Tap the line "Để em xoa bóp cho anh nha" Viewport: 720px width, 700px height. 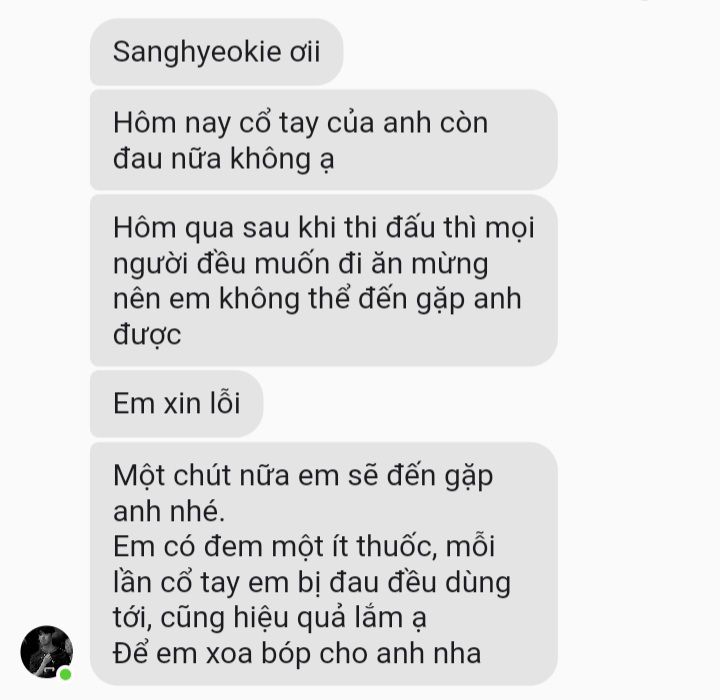coord(297,653)
